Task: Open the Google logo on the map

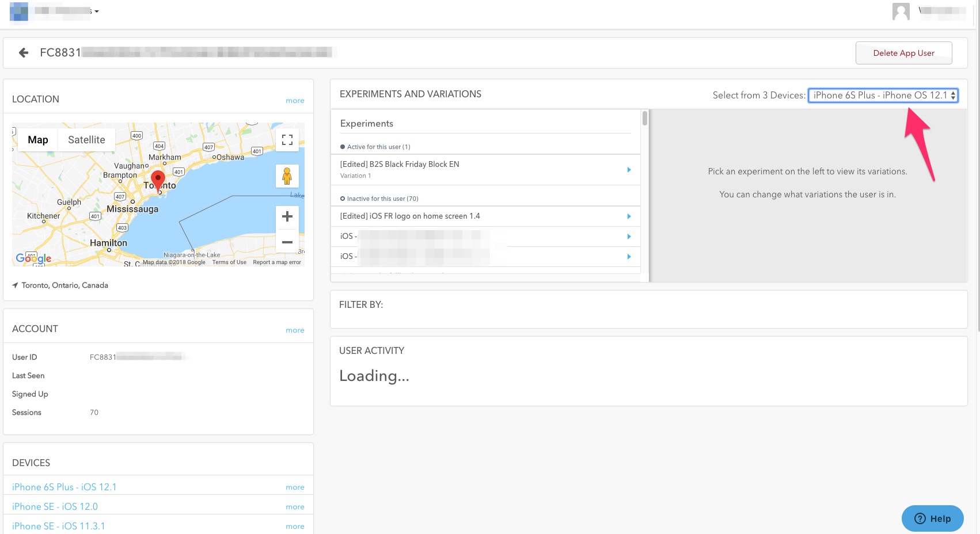Action: (33, 258)
